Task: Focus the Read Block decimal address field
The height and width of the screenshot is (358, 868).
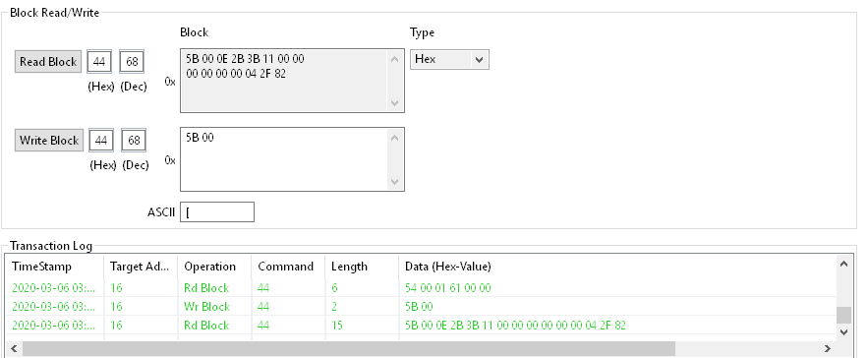Action: (132, 62)
